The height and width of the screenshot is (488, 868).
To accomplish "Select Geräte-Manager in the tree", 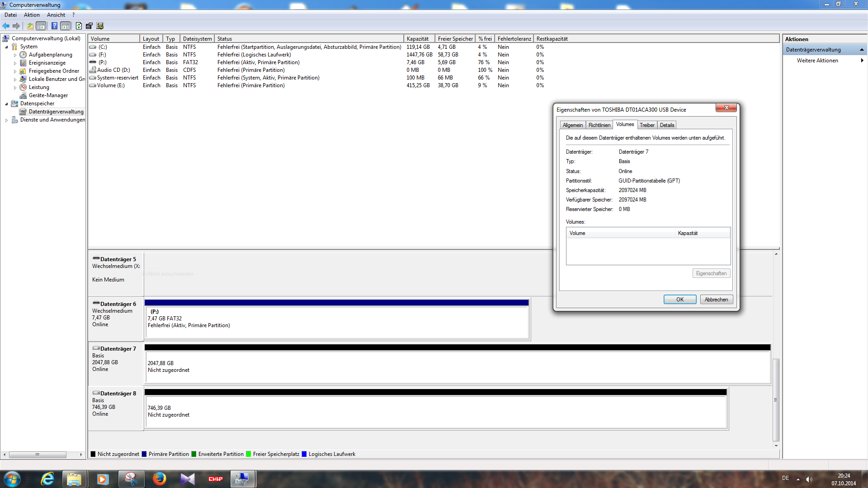I will [x=48, y=95].
